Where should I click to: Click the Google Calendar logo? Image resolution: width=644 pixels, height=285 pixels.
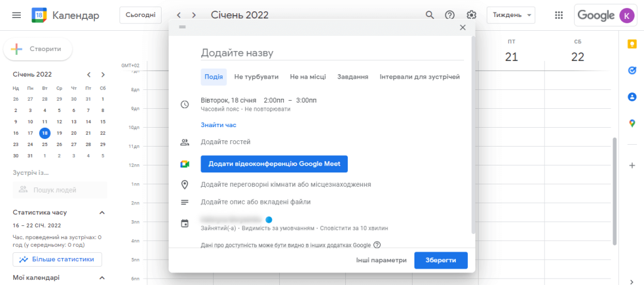click(39, 16)
